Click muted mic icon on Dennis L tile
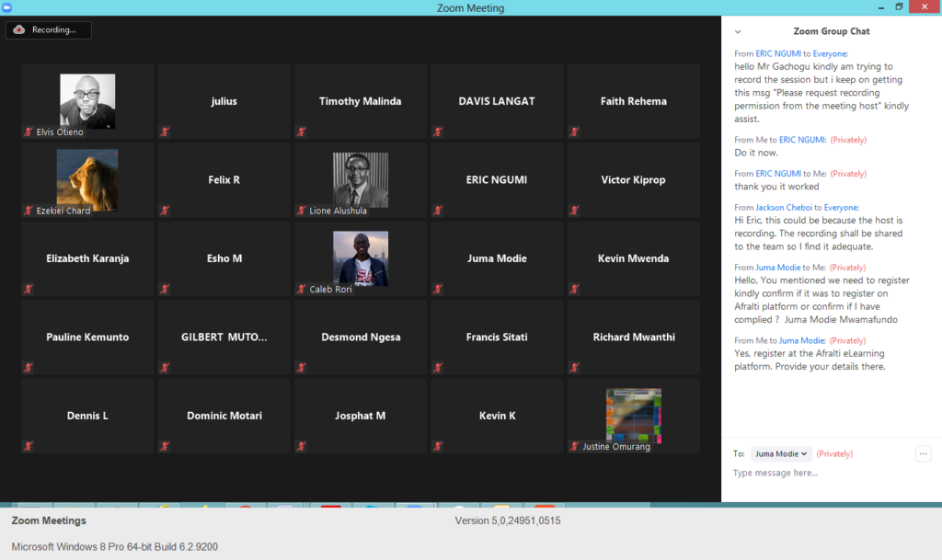 coord(29,446)
